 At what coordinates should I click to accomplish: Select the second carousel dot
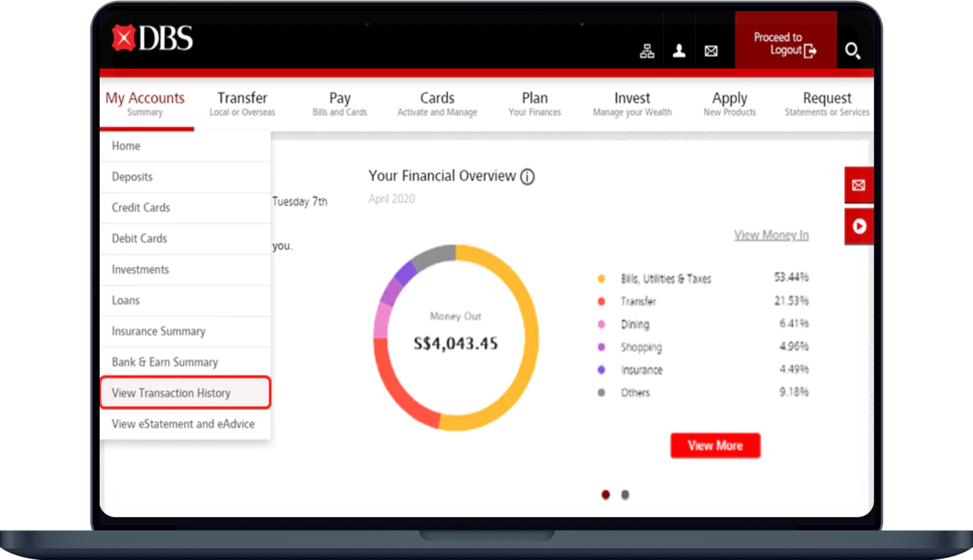pyautogui.click(x=625, y=495)
